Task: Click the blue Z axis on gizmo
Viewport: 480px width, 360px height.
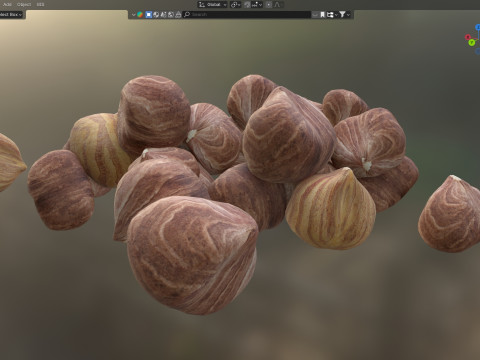Action: 478,27
